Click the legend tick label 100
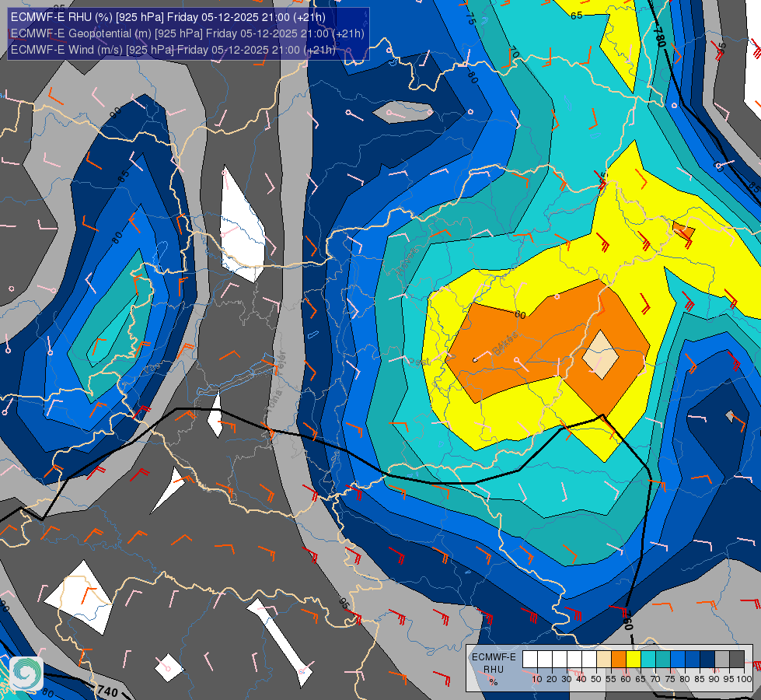This screenshot has width=761, height=700. point(744,679)
